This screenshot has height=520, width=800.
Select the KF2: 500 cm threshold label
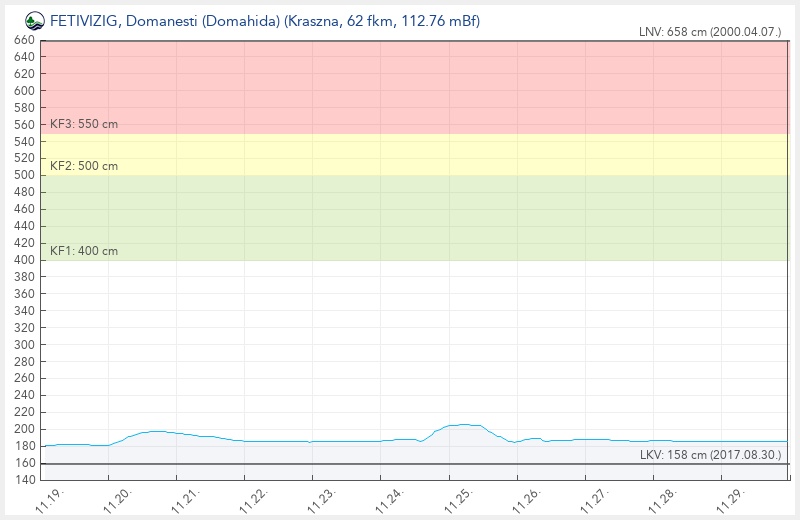click(84, 166)
